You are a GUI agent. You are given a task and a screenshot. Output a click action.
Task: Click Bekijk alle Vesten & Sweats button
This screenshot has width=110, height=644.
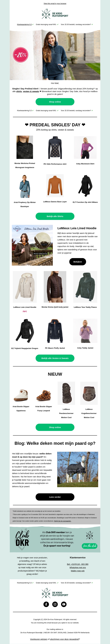coord(55,358)
